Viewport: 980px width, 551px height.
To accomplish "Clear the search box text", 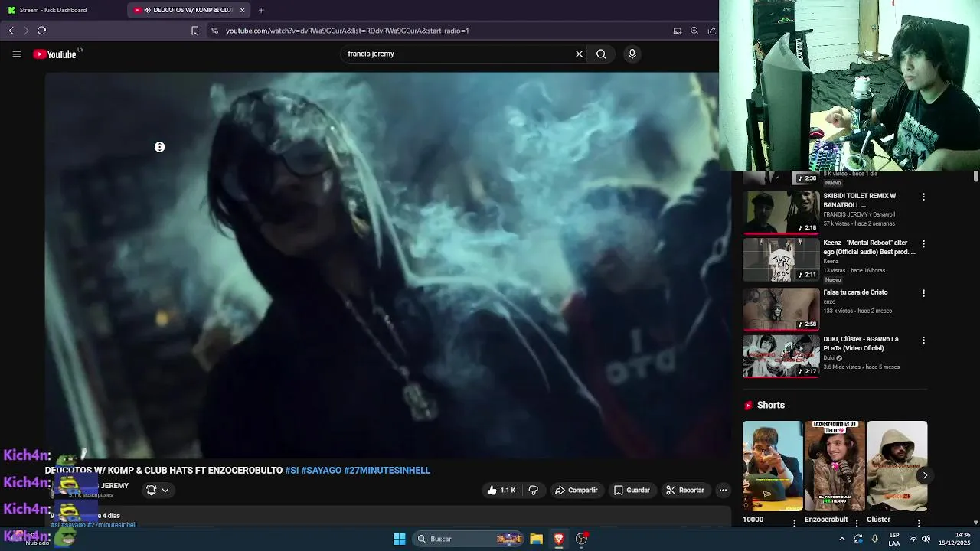I will [x=579, y=54].
